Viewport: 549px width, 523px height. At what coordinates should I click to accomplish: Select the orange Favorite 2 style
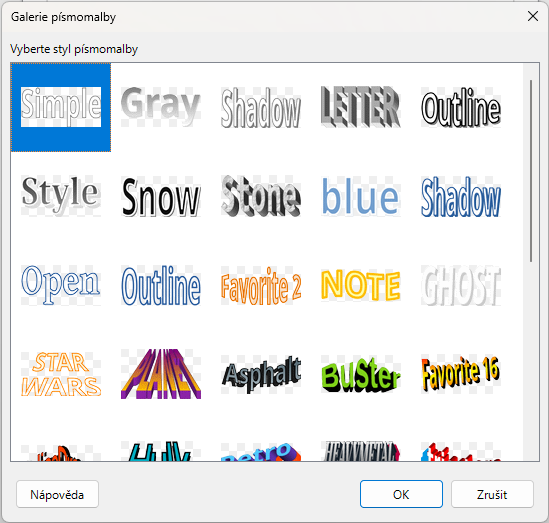coord(261,285)
